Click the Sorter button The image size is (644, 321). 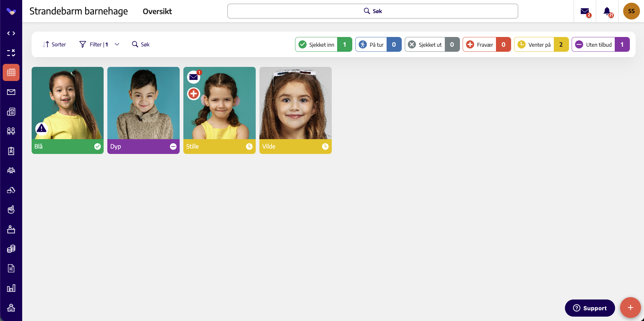coord(54,44)
